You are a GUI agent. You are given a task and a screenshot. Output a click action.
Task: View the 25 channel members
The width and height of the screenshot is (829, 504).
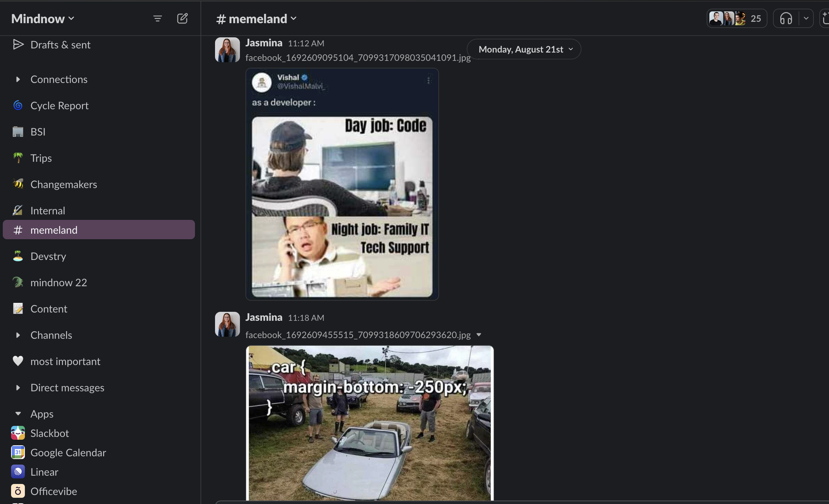point(737,18)
